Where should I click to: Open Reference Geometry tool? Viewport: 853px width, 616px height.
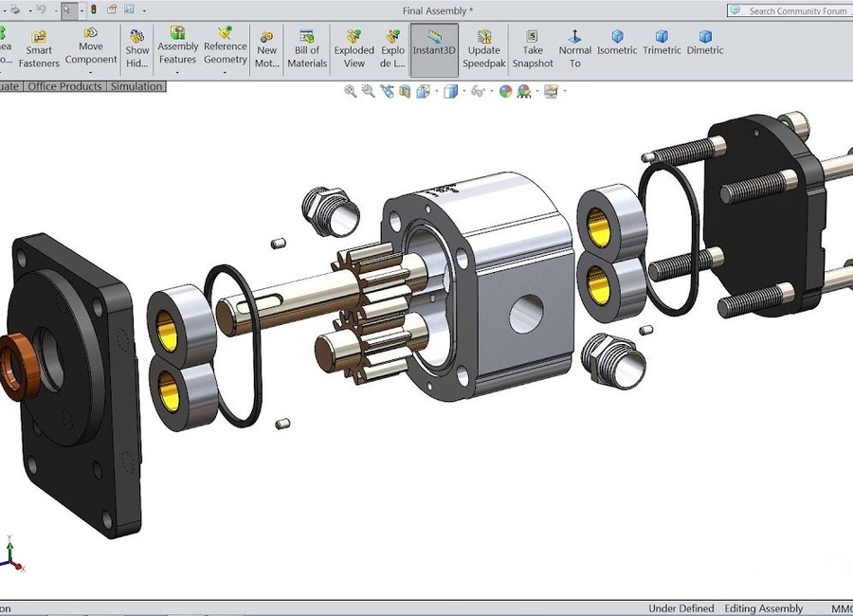[x=226, y=45]
